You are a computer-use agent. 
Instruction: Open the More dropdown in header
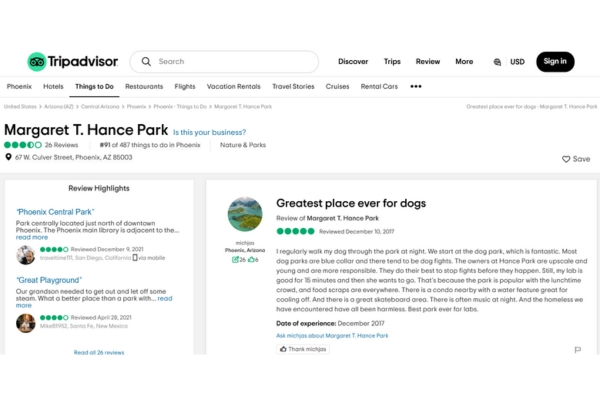[x=464, y=62]
